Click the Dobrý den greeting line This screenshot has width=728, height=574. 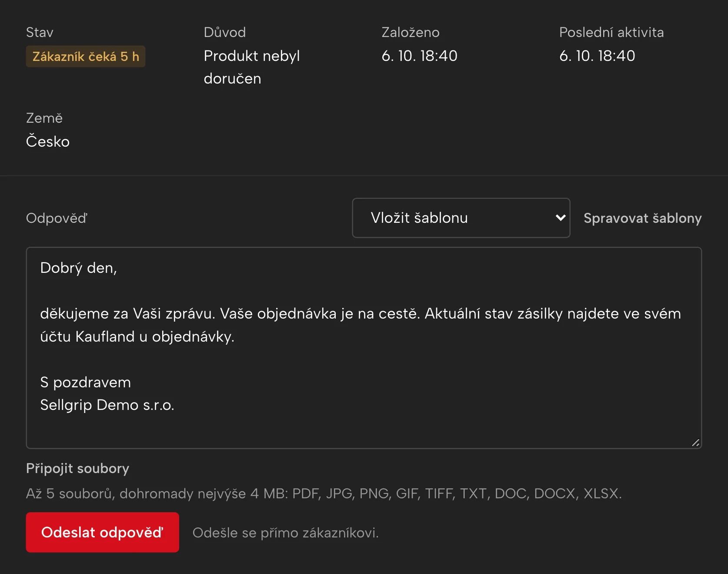coord(78,268)
